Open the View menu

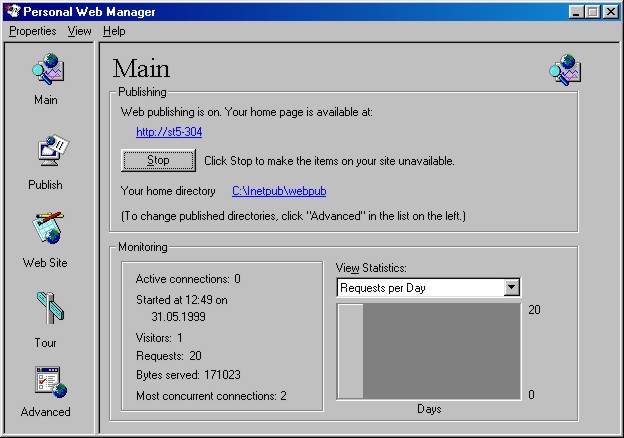pyautogui.click(x=79, y=31)
